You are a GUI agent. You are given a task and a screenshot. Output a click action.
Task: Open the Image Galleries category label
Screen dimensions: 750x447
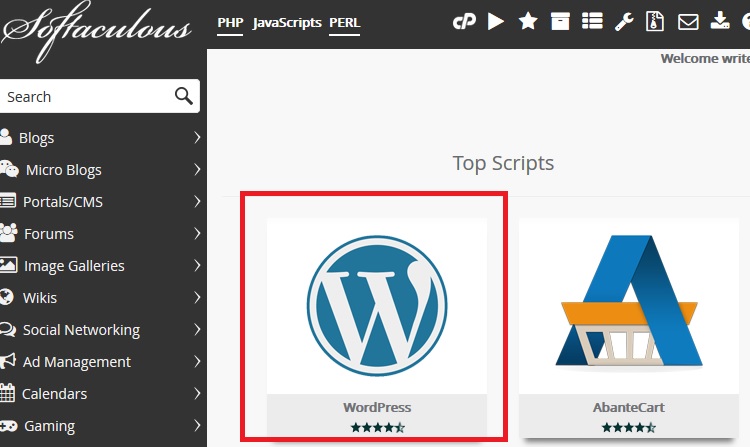click(x=74, y=266)
